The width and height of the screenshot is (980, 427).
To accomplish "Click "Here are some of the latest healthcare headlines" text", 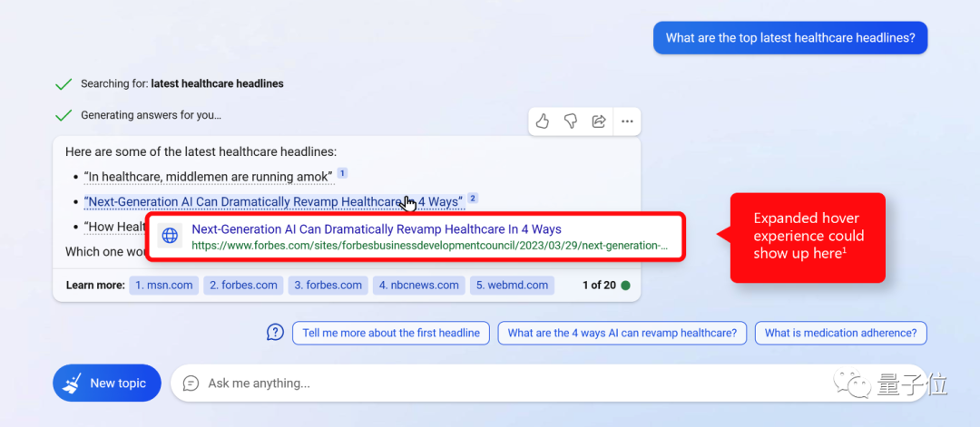I will (x=201, y=151).
